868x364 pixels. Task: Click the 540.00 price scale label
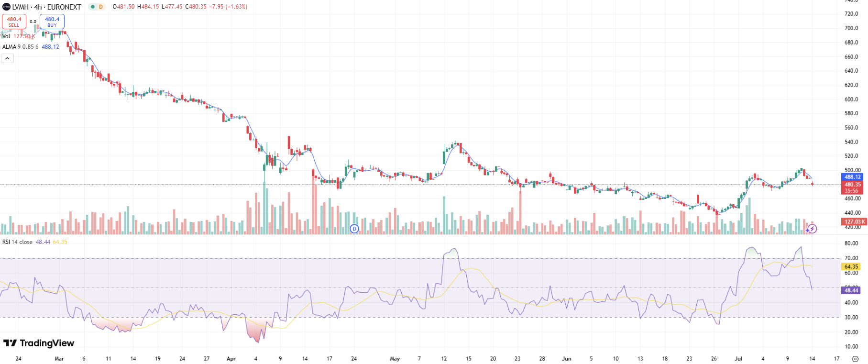pos(851,142)
